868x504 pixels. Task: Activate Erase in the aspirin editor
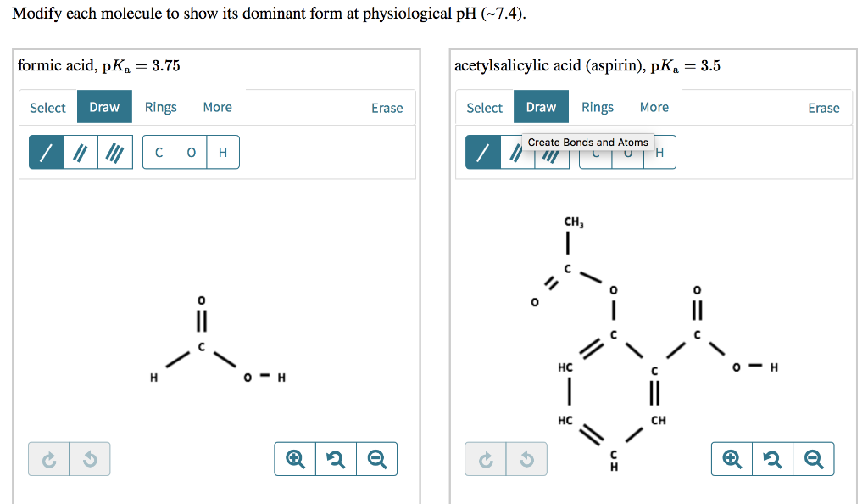(x=823, y=107)
